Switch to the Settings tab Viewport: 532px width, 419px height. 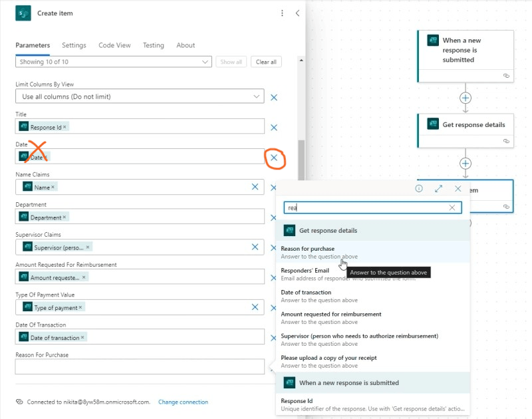[74, 45]
